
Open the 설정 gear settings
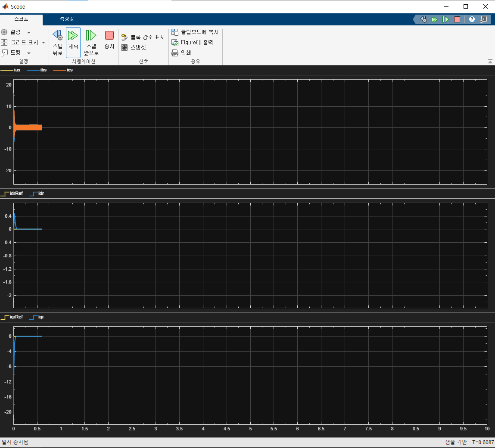(x=11, y=32)
